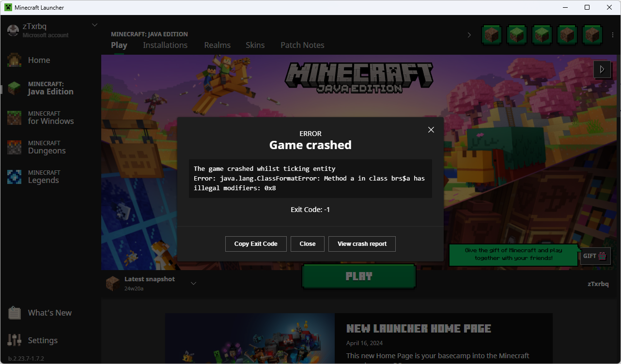Expand the account menu chevron
The image size is (621, 364).
[x=94, y=25]
